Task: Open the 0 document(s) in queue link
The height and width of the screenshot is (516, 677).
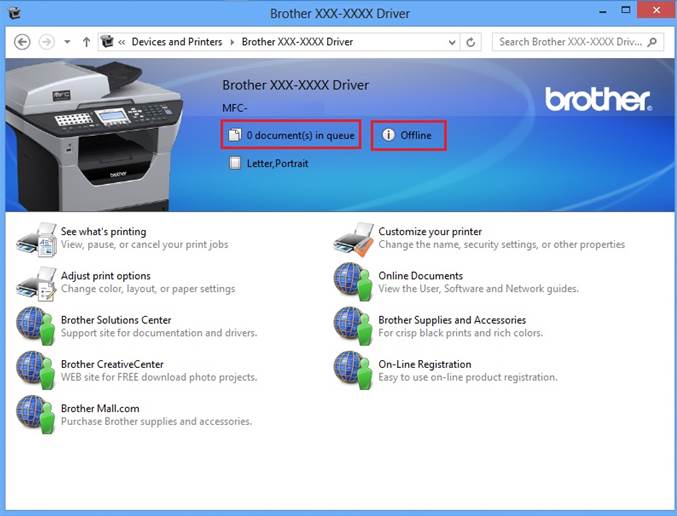Action: tap(300, 135)
